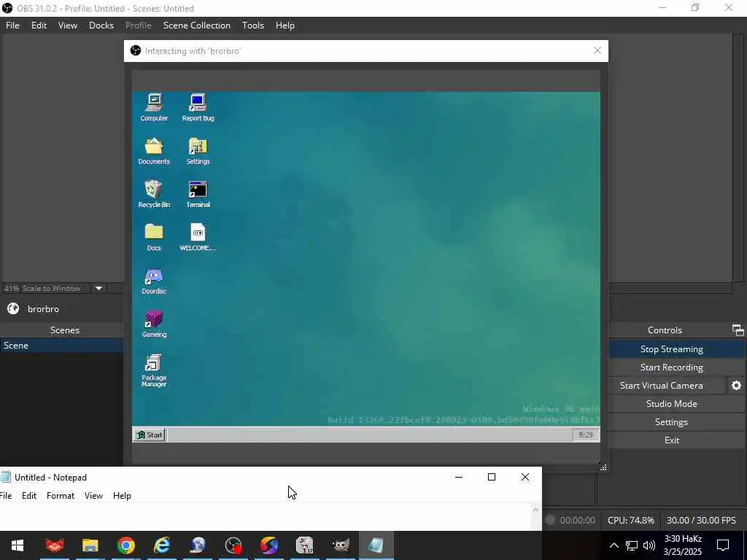Open the Gameing shortcut icon
Image resolution: width=747 pixels, height=560 pixels.
(154, 324)
